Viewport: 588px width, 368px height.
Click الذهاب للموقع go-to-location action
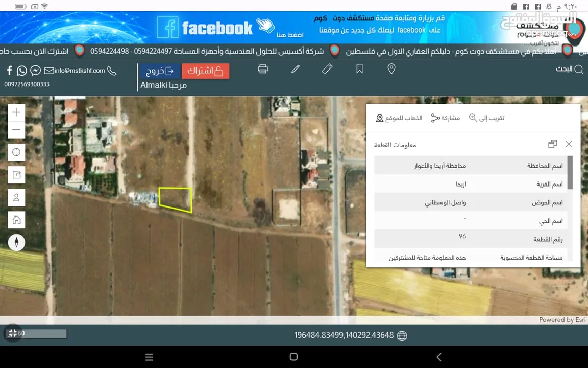point(399,118)
